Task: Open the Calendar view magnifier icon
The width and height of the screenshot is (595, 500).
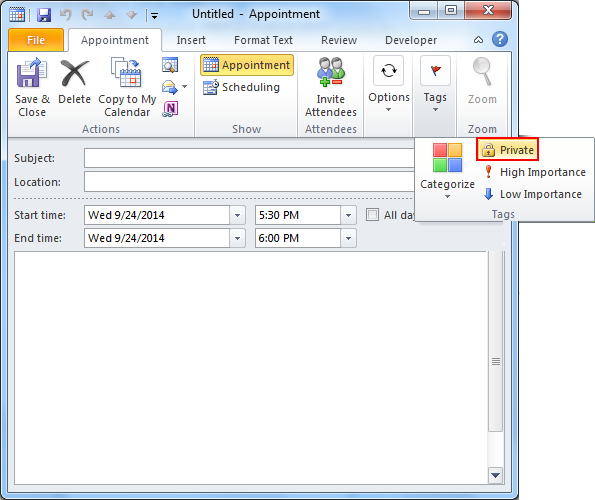Action: coord(170,65)
